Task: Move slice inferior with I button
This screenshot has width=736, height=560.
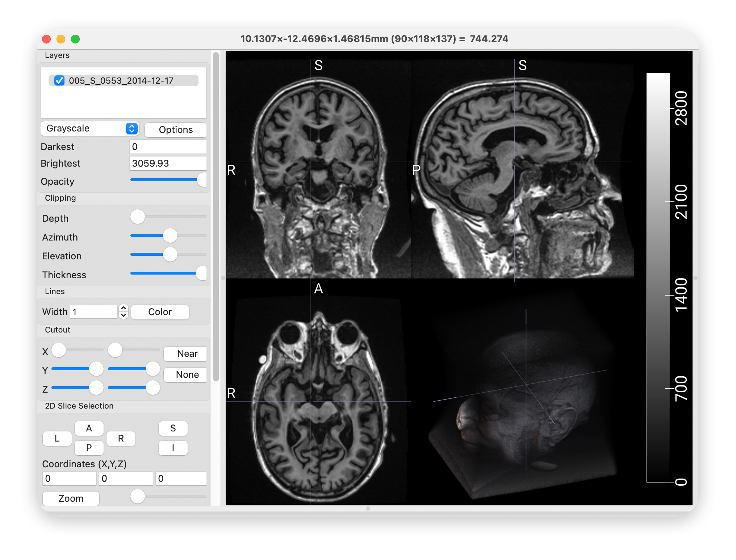Action: [x=173, y=448]
